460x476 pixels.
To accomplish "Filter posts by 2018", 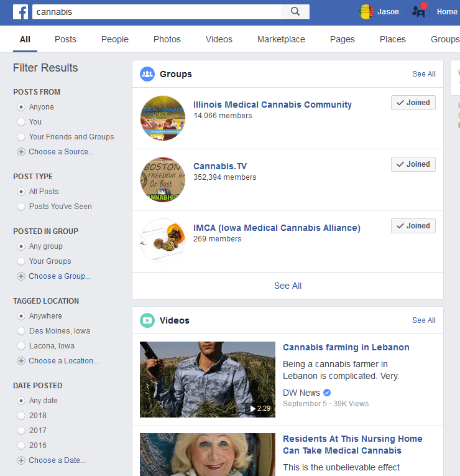I will [21, 416].
